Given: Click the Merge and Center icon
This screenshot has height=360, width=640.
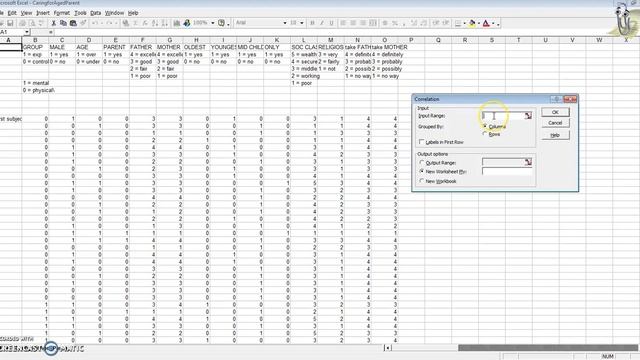Looking at the screenshot, I should pyautogui.click(x=373, y=23).
